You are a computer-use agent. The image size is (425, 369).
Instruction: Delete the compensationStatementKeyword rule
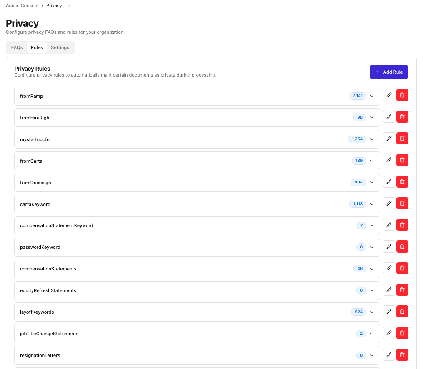point(402,225)
